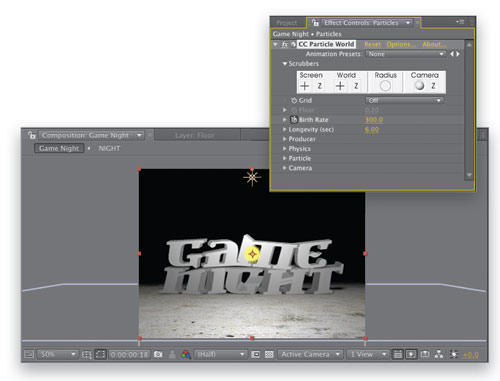Click the Reset Exposure icon
The image size is (500, 381).
coord(453,354)
